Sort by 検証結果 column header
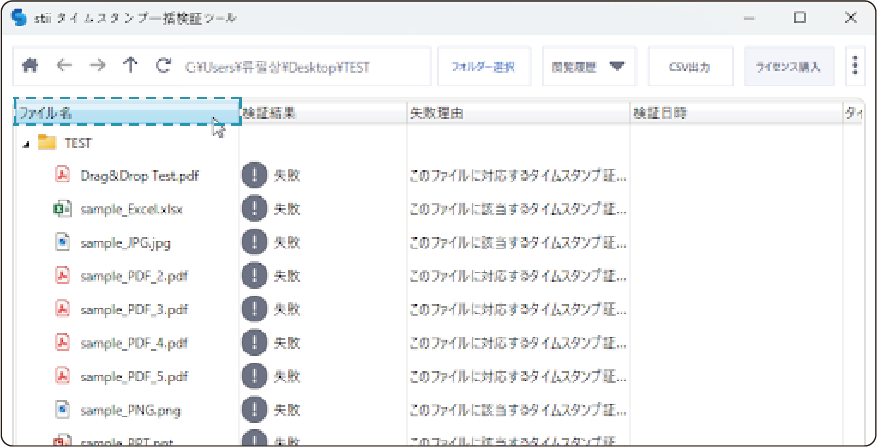 tap(322, 113)
